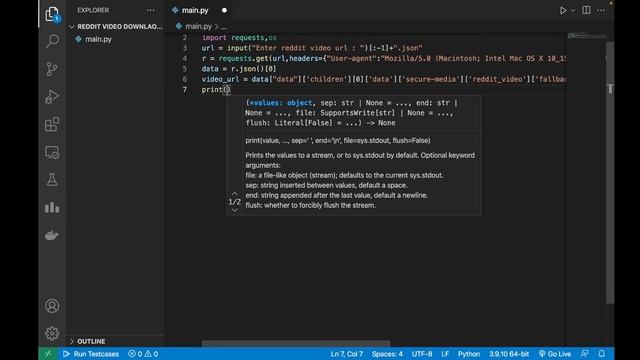Open run options dropdown beside play button
640x360 pixels.
573,10
